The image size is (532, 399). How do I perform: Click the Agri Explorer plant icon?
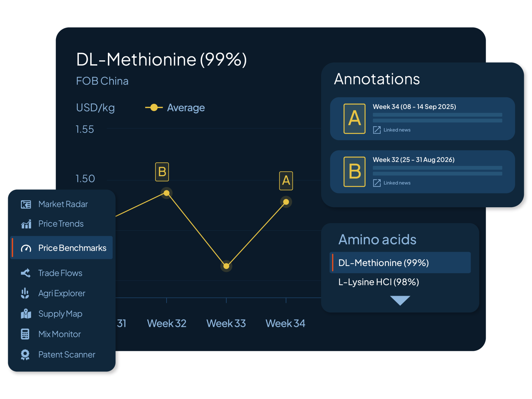tap(25, 293)
